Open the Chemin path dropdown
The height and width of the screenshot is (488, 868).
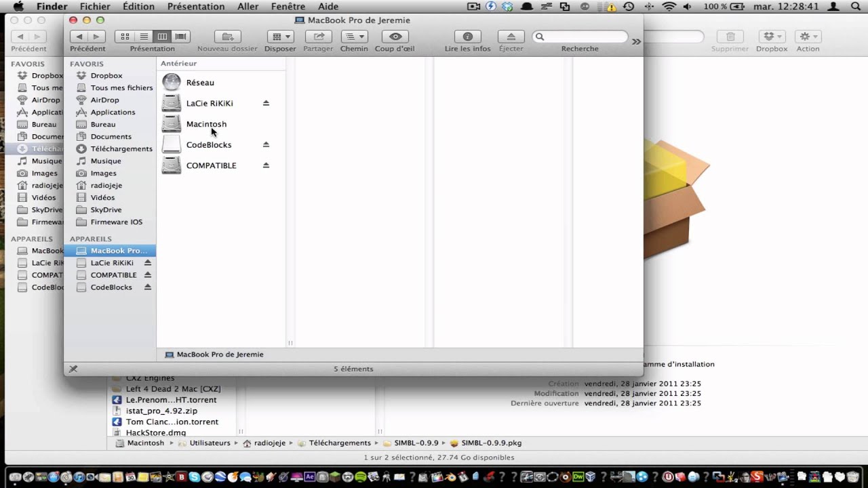(x=354, y=37)
